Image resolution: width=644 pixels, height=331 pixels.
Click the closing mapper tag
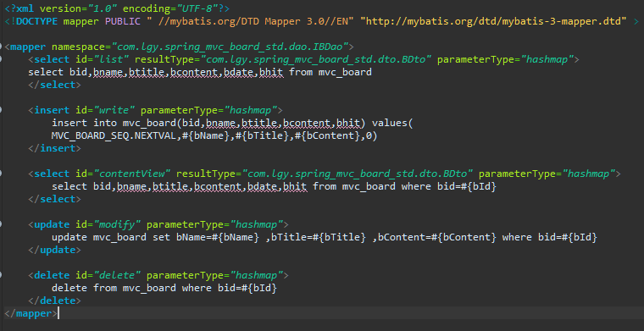31,314
